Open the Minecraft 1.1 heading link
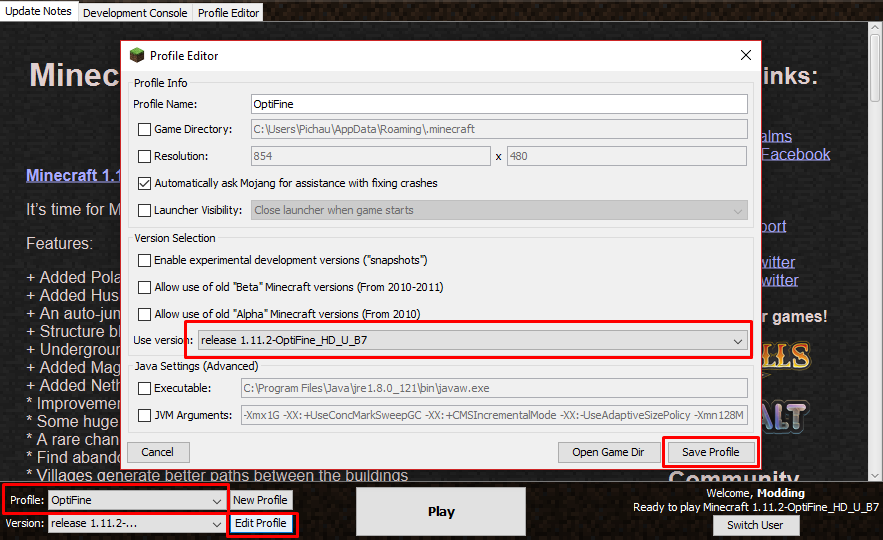The image size is (883, 540). [x=73, y=175]
